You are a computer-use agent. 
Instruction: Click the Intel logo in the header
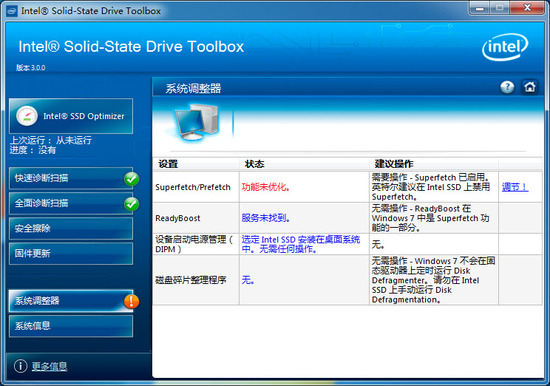[x=505, y=47]
